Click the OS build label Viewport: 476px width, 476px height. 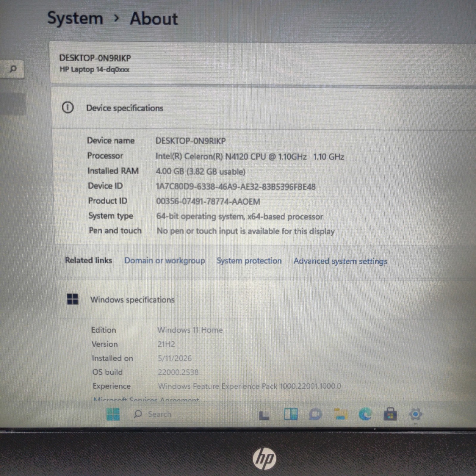pos(107,372)
